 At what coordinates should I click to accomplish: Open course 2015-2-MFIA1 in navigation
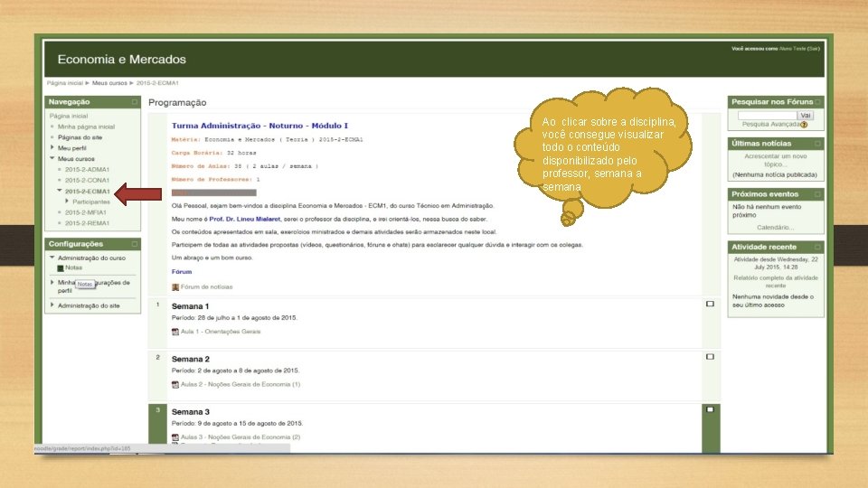(x=86, y=212)
